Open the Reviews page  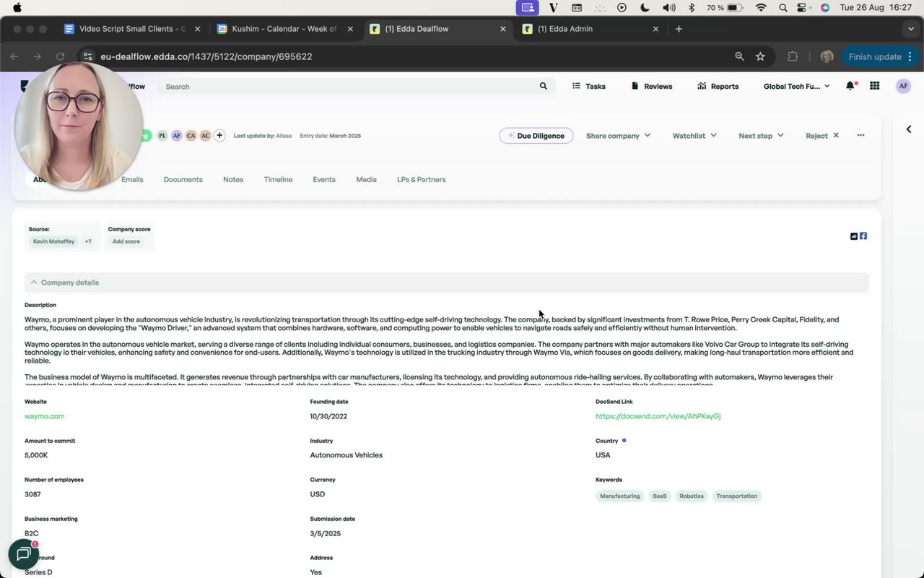[652, 86]
